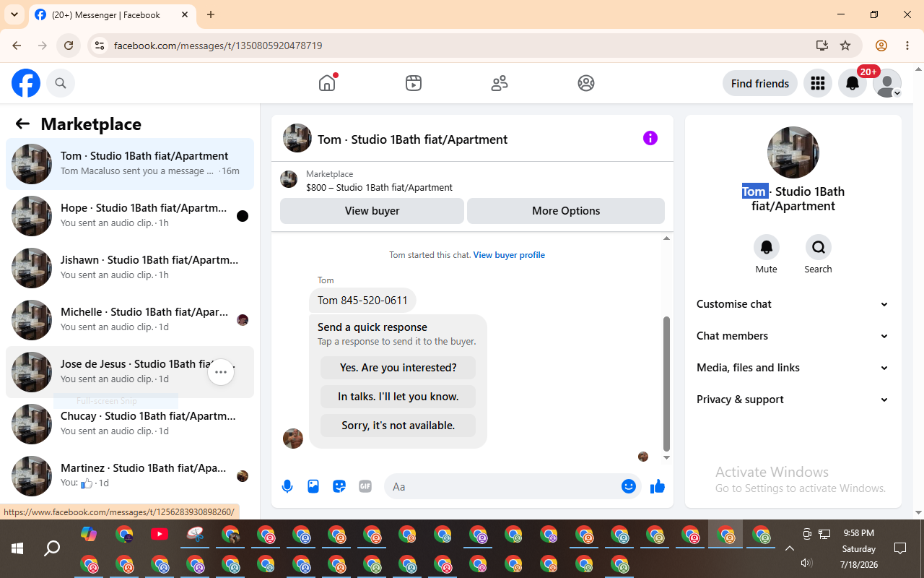Image resolution: width=924 pixels, height=578 pixels.
Task: Click the browser address bar URL
Action: [218, 46]
